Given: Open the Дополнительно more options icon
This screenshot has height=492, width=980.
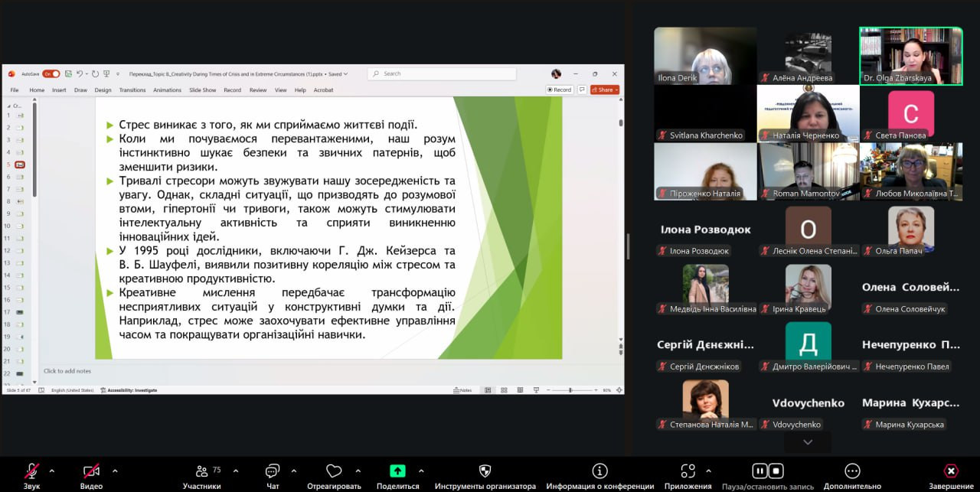Looking at the screenshot, I should click(852, 471).
